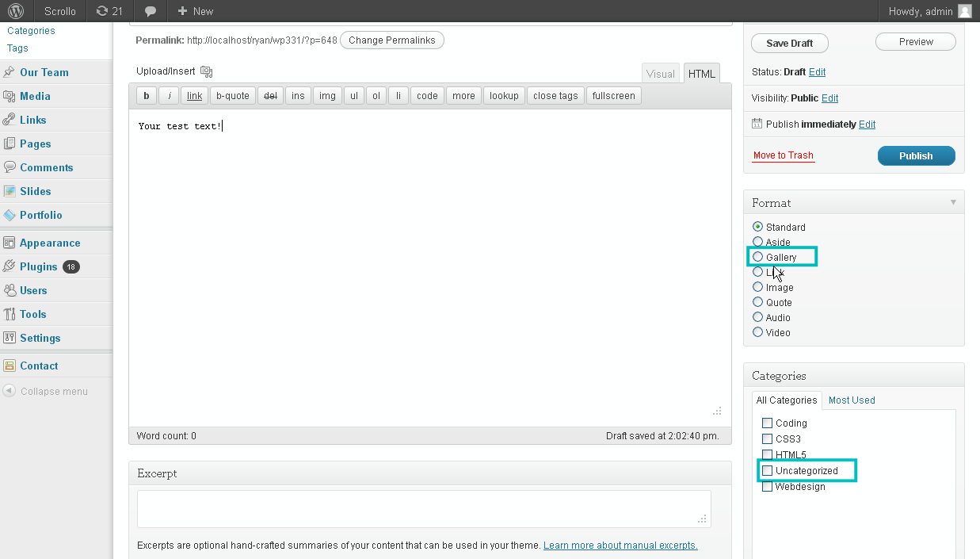The height and width of the screenshot is (559, 980).
Task: Click the editor resize handle
Action: coord(717,412)
